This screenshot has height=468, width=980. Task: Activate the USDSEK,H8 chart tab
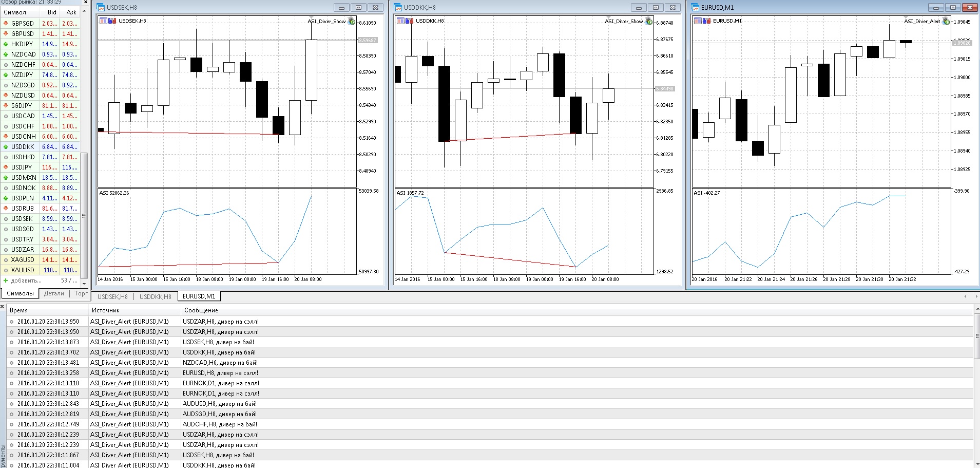(x=112, y=296)
